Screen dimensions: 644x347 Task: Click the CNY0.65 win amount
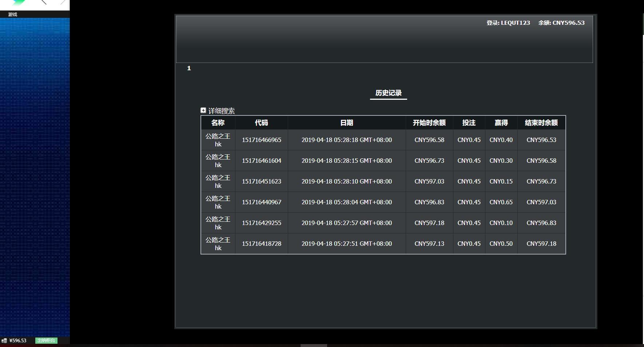501,202
